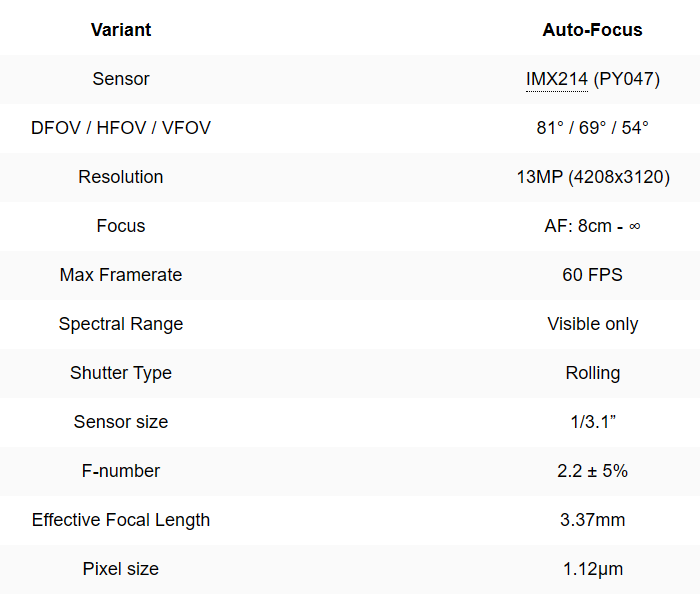Click the 3.37mm focal length value
Screen dimensions: 700x606
point(593,520)
